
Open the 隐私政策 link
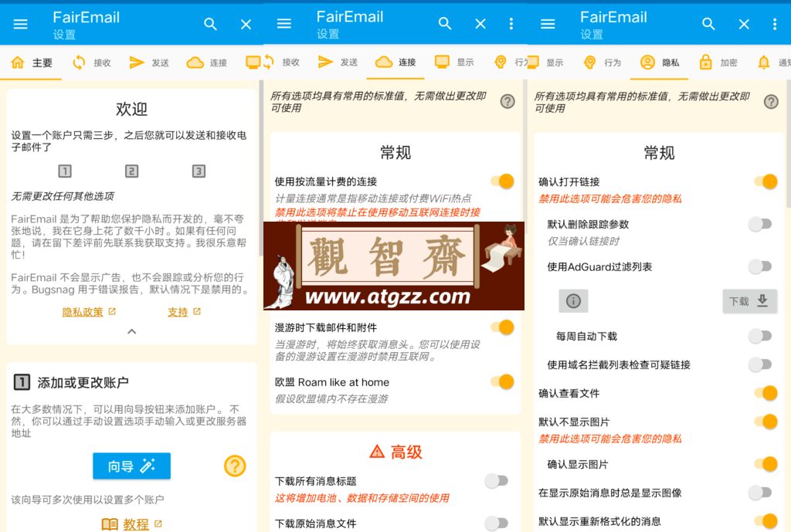(x=88, y=312)
